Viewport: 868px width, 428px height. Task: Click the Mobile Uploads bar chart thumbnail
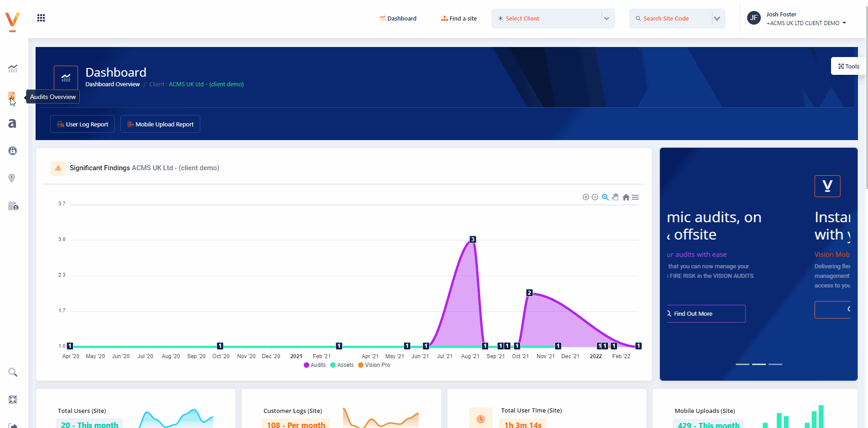click(x=793, y=417)
